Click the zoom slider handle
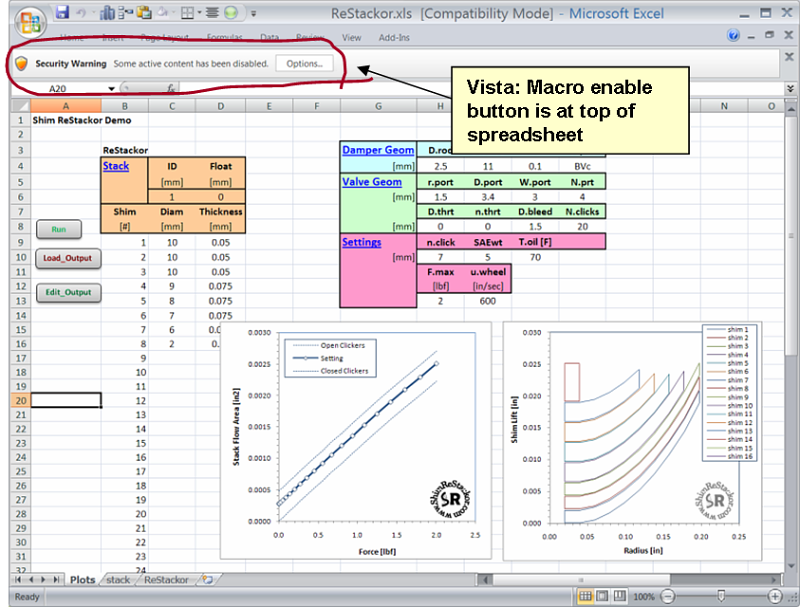The width and height of the screenshot is (800, 607). coord(721,596)
